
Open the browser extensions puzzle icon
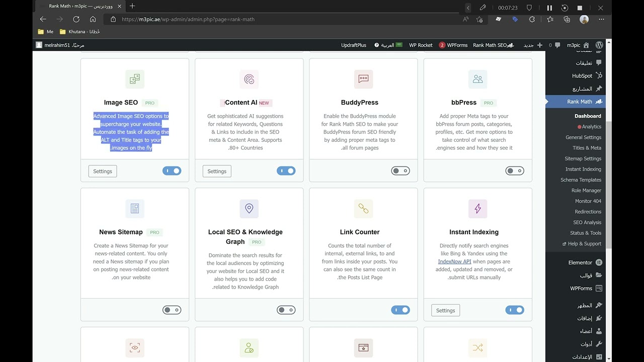point(532,19)
